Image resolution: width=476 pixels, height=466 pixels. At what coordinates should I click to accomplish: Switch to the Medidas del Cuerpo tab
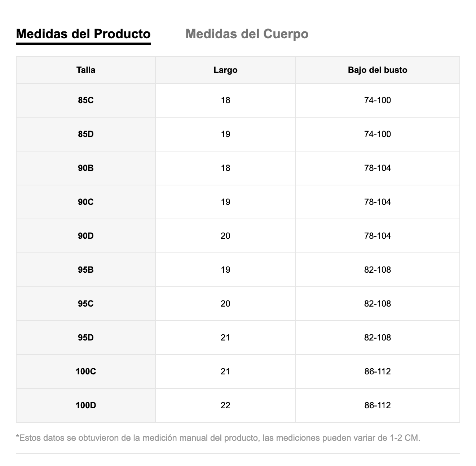click(x=247, y=34)
